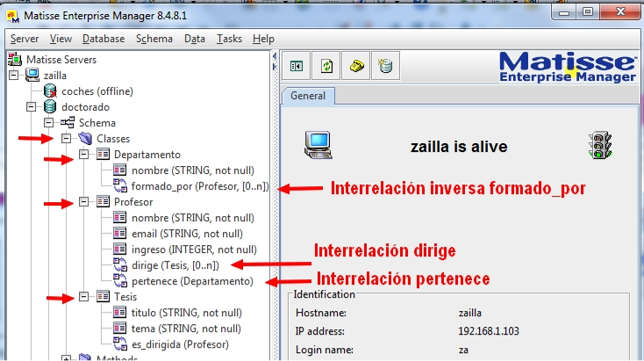
Task: Click the coches offline database icon
Action: pyautogui.click(x=50, y=91)
